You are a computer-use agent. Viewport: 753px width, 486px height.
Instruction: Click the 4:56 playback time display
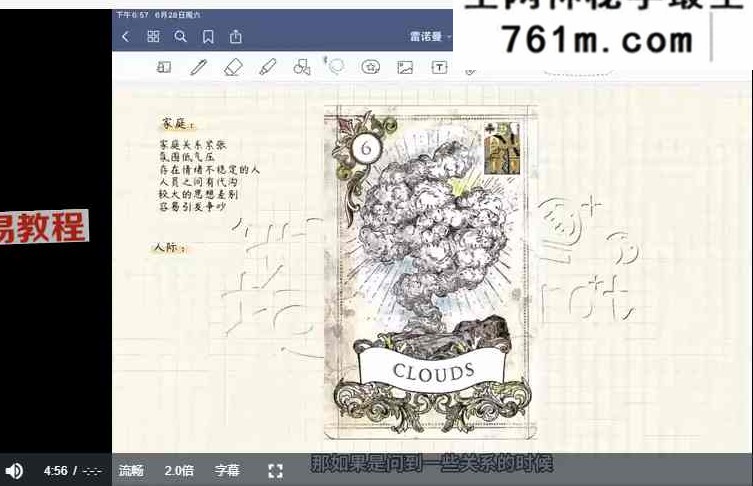(x=56, y=471)
